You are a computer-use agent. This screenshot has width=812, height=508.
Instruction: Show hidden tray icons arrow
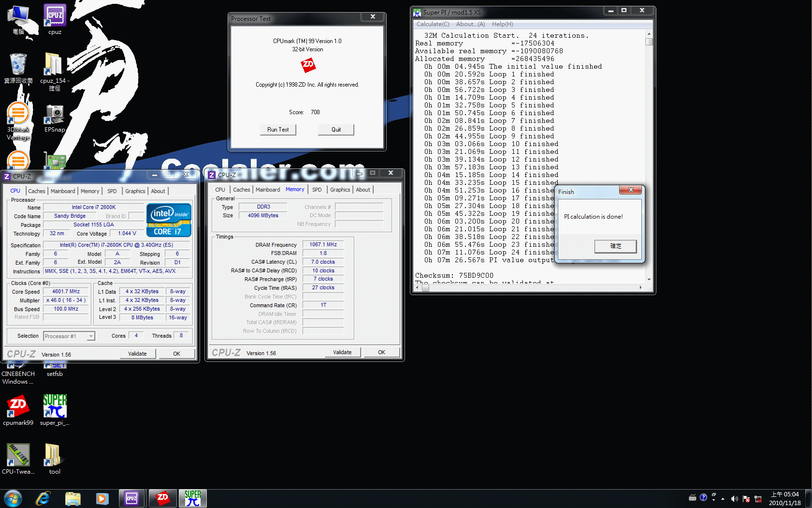pos(723,499)
